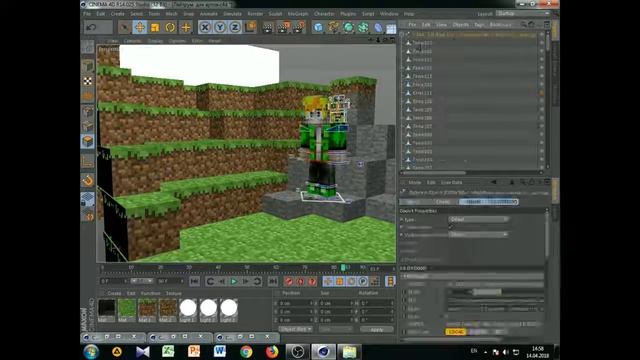Open Word from taskbar
Viewport: 640px width, 360px height.
click(x=220, y=351)
